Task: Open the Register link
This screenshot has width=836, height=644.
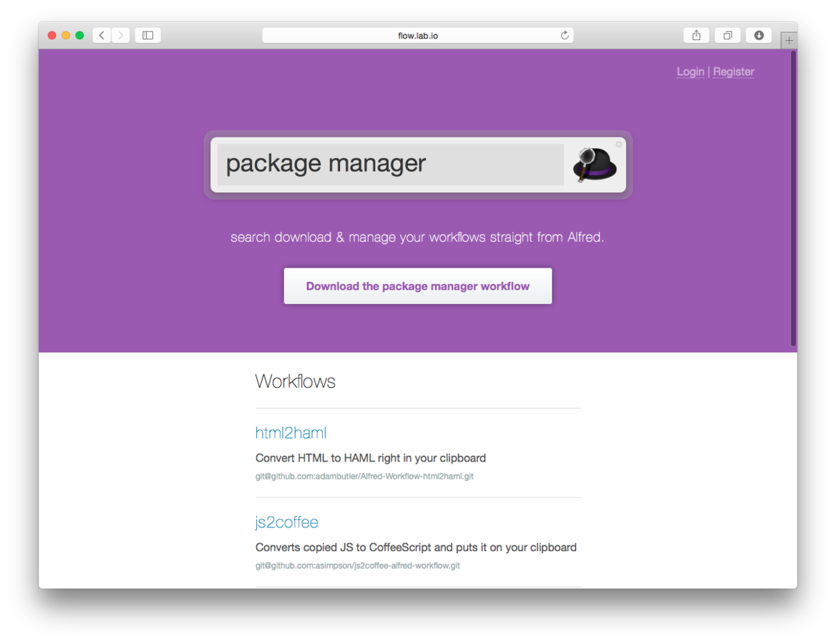Action: (x=734, y=72)
